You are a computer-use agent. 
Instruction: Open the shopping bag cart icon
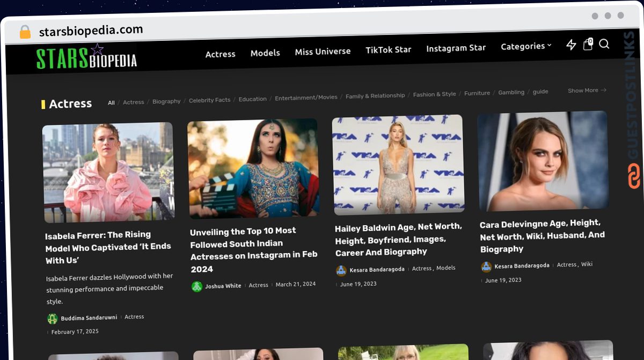(x=588, y=45)
